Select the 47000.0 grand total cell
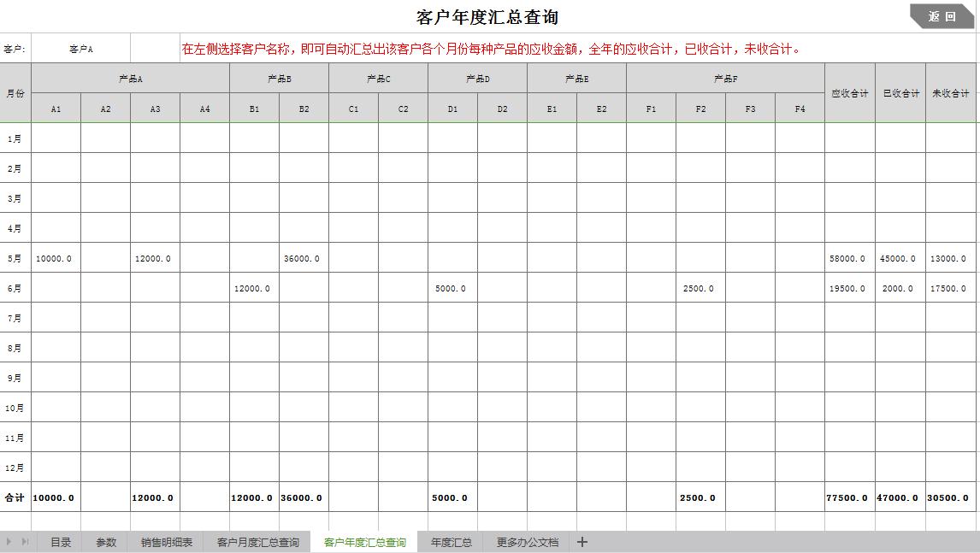This screenshot has height=553, width=980. tap(900, 497)
